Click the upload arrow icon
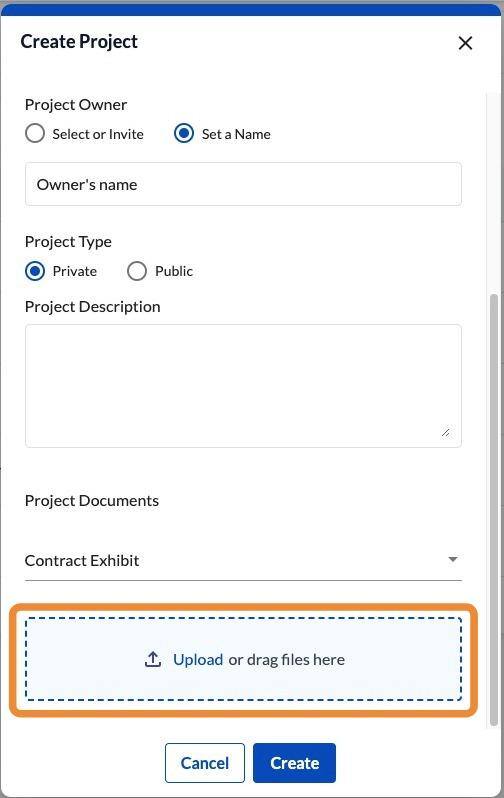The image size is (504, 798). tap(153, 659)
